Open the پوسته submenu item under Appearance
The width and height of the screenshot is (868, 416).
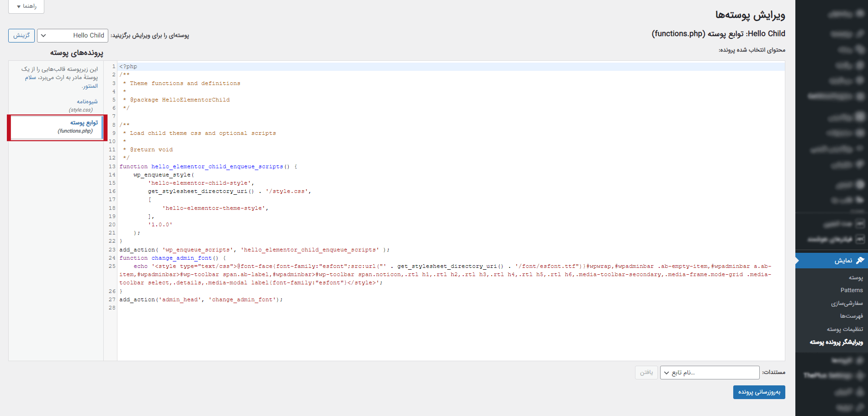click(855, 277)
